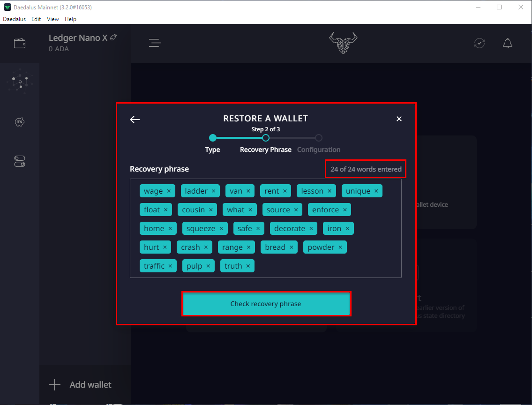
Task: Click the wallets icon in sidebar
Action: pyautogui.click(x=20, y=44)
